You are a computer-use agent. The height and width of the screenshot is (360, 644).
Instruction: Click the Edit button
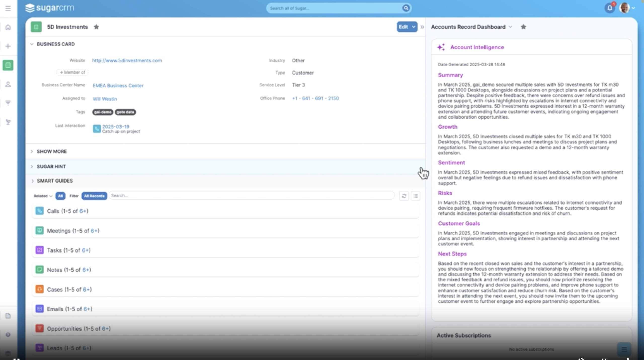(403, 27)
